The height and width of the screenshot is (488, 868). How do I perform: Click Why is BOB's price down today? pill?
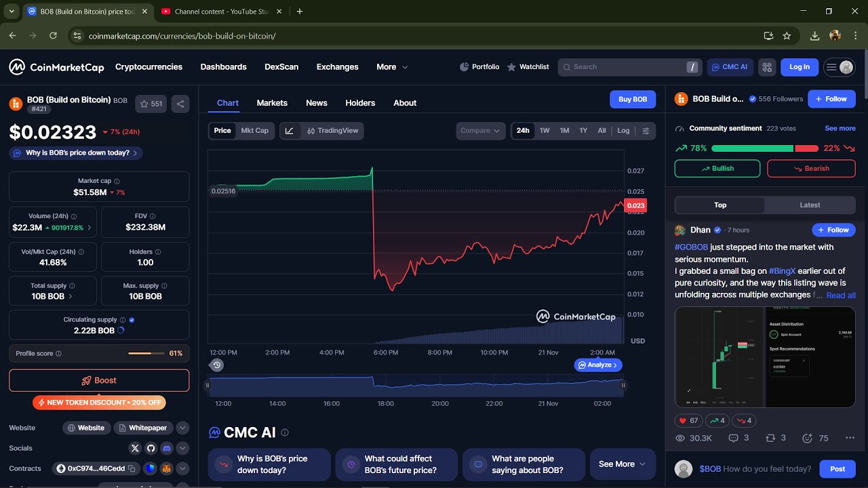(x=76, y=153)
